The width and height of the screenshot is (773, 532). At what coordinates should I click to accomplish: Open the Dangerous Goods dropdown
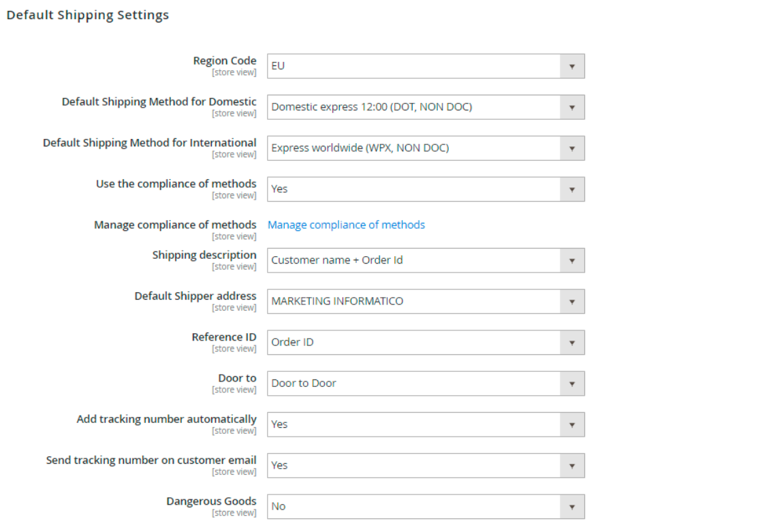coord(426,506)
